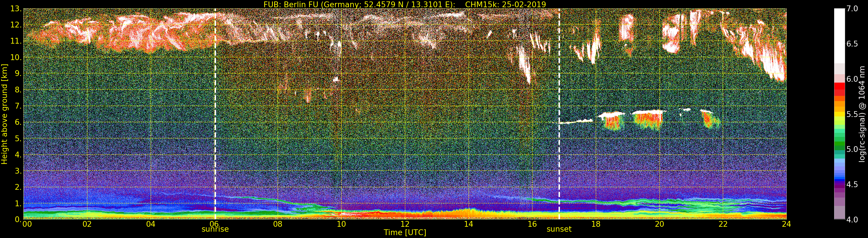Click the time axis tick '06'
The height and width of the screenshot is (238, 868).
tap(214, 224)
